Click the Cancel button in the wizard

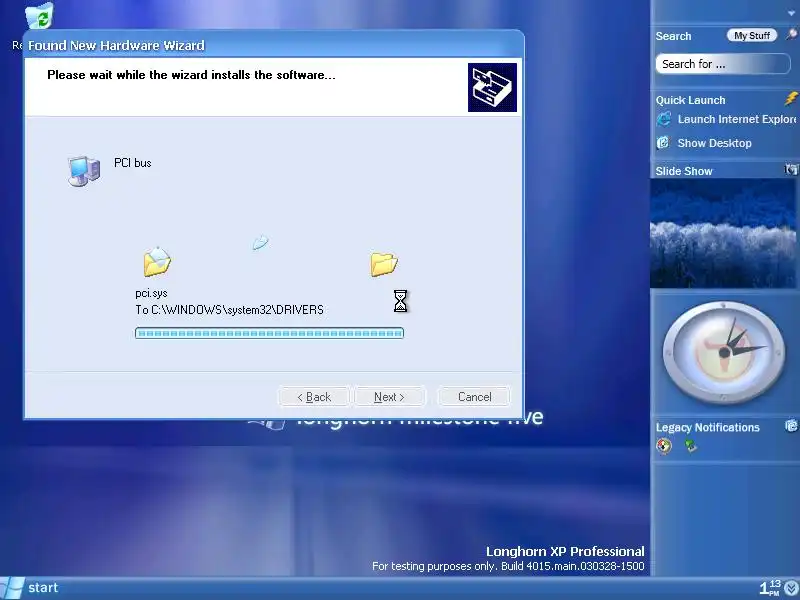click(x=474, y=396)
